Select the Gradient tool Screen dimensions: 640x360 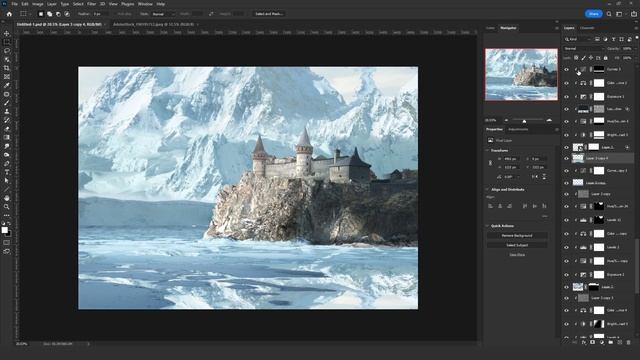[7, 138]
